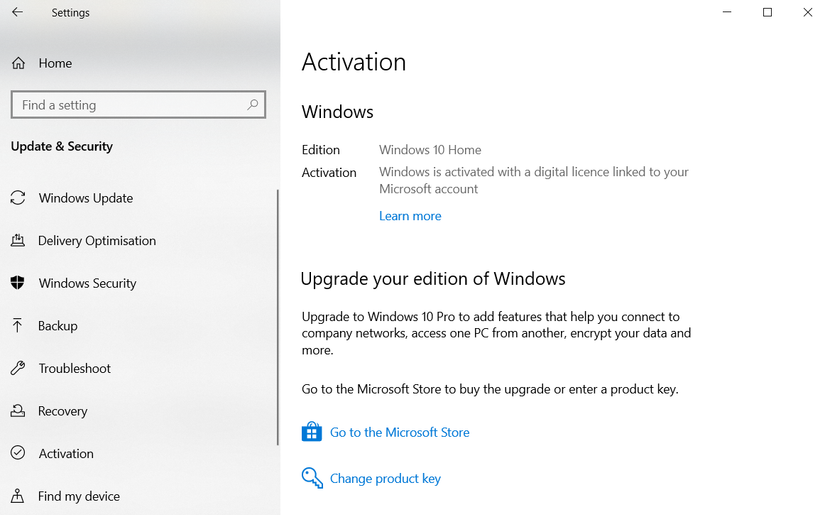Click the Home house icon
The image size is (825, 515).
tap(18, 63)
